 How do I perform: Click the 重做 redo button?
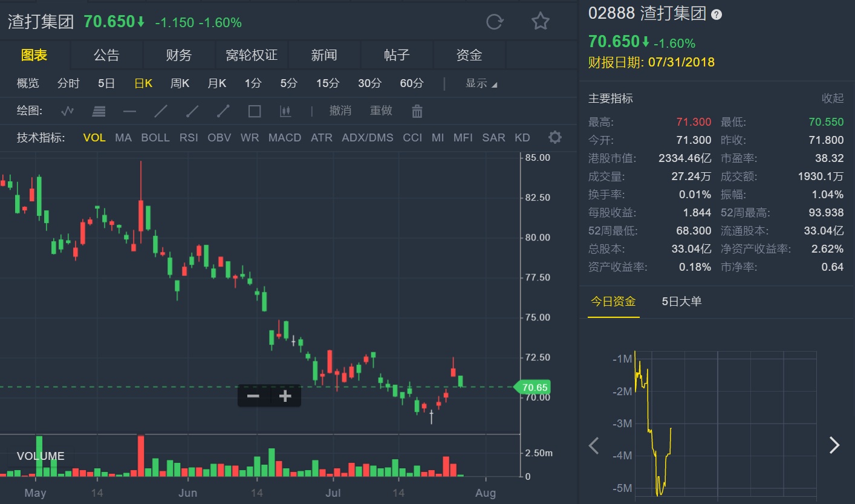point(381,111)
